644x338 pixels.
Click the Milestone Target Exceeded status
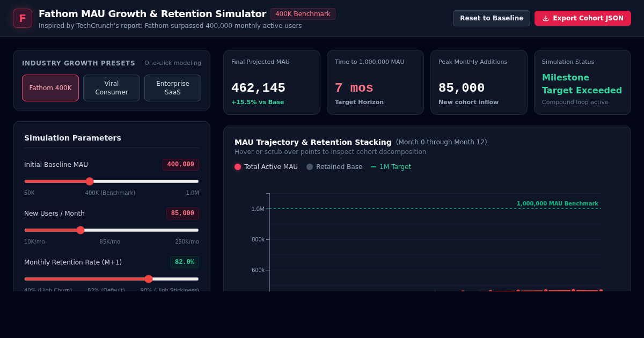[x=582, y=84]
